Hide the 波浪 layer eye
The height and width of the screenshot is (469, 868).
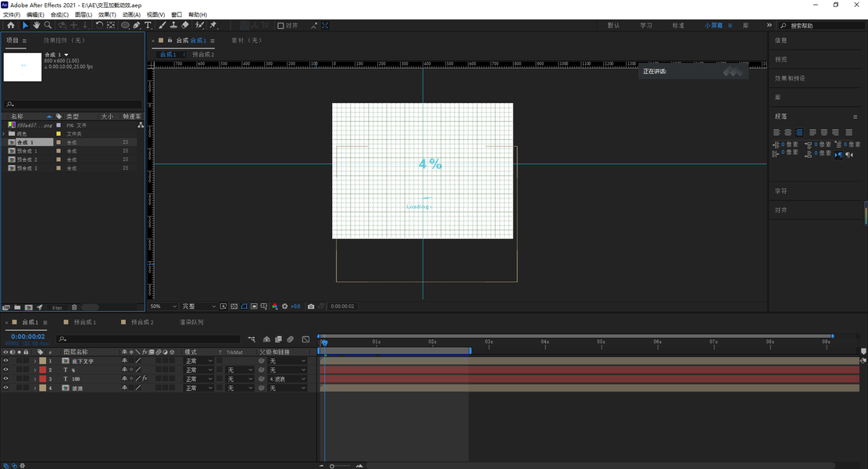6,388
